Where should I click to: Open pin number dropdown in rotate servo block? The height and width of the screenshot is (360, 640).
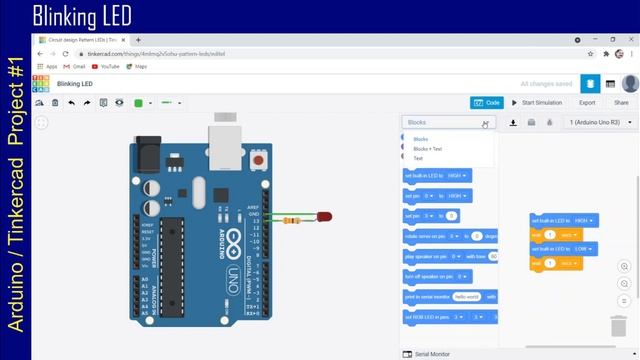[x=454, y=236]
